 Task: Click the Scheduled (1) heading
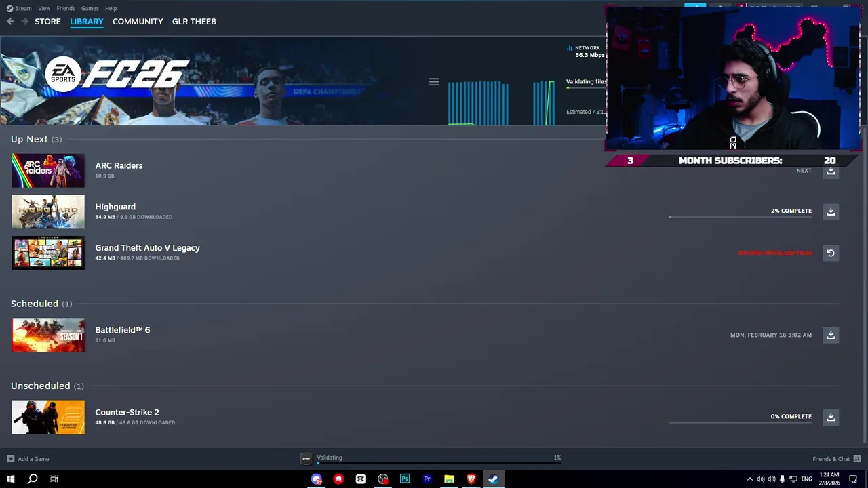point(41,304)
